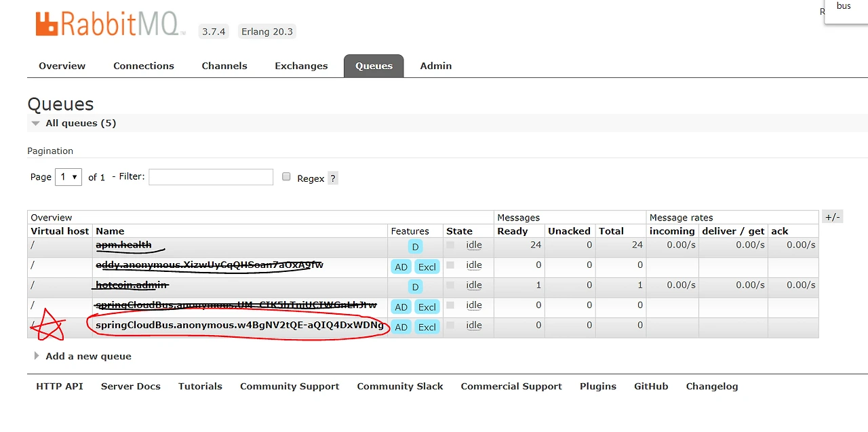Click the RabbitMQ logo
This screenshot has height=432, width=868.
point(110,24)
